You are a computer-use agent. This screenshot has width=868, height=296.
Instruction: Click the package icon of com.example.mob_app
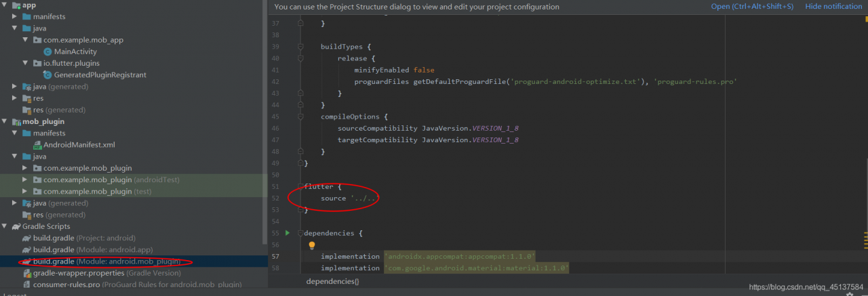coord(37,40)
